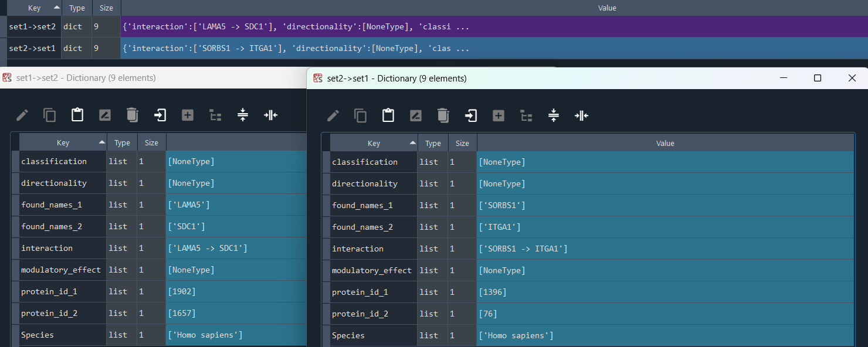
Task: Click the duplicate/copy icon in set2->set1 window
Action: coord(361,115)
